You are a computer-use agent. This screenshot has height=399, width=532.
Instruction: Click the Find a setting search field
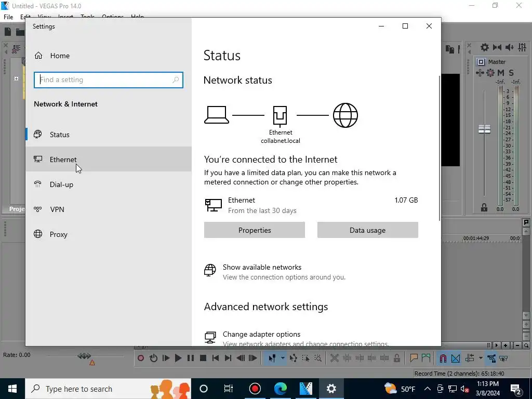(109, 79)
